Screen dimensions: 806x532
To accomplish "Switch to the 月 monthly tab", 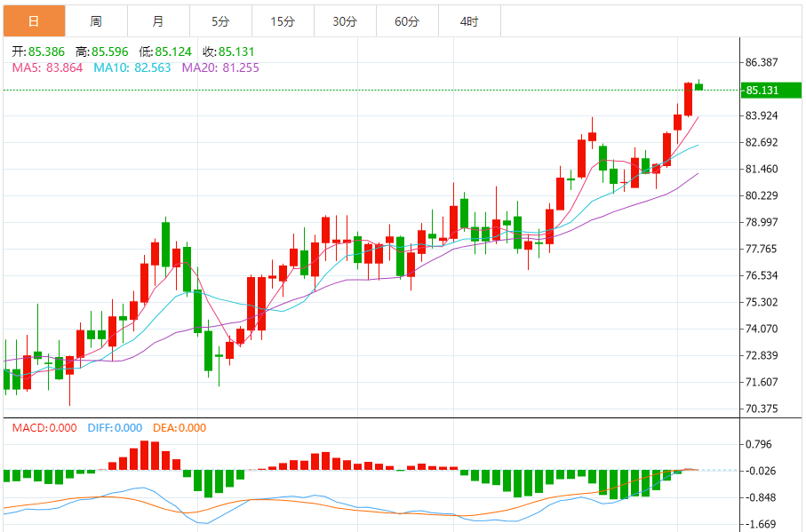I will [x=158, y=21].
